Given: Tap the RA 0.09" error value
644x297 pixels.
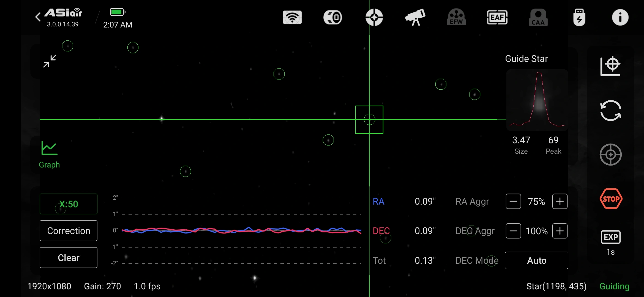Looking at the screenshot, I should [425, 201].
